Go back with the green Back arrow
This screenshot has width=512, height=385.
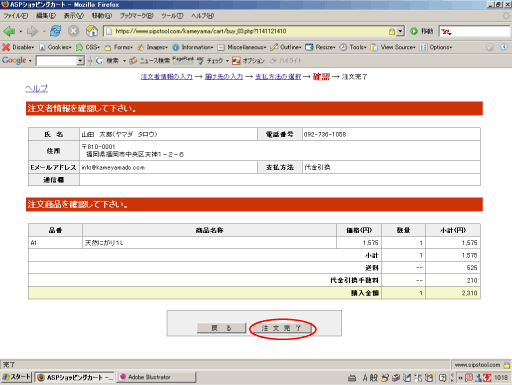[x=9, y=31]
